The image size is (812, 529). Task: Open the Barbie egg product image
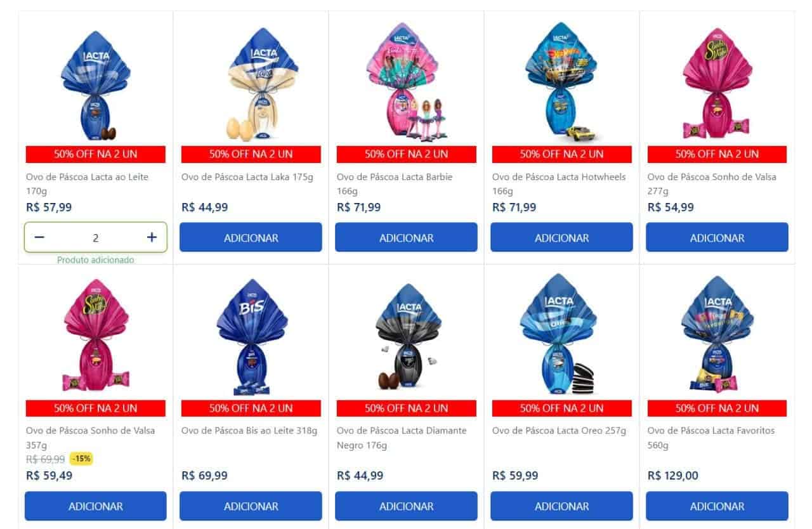tap(408, 81)
